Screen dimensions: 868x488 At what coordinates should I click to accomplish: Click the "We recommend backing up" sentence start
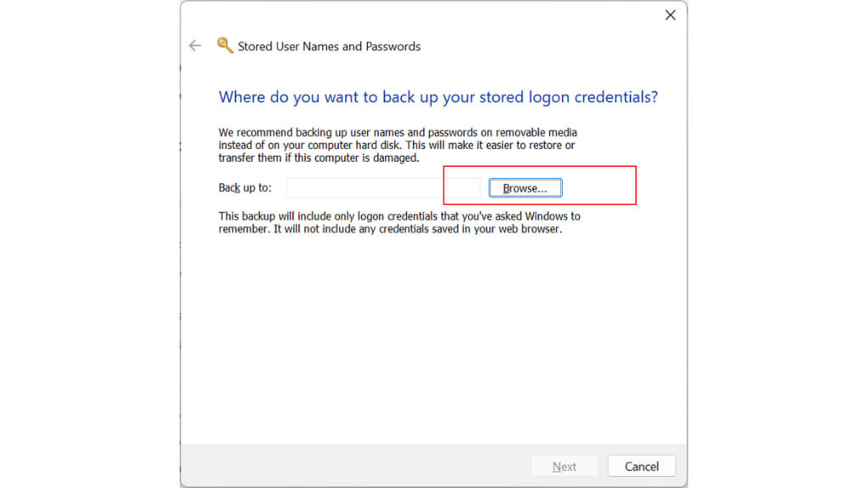pos(280,133)
